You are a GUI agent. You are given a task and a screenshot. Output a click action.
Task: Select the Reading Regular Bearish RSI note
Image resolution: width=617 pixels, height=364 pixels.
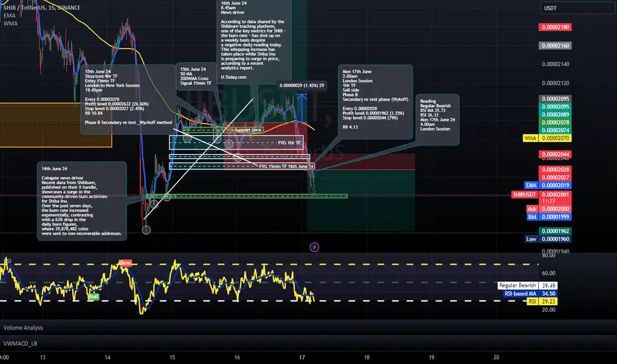click(x=438, y=119)
